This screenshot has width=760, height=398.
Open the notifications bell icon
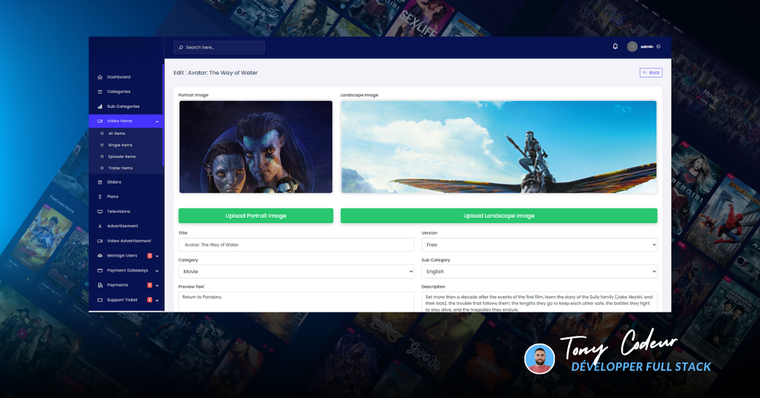pos(615,47)
